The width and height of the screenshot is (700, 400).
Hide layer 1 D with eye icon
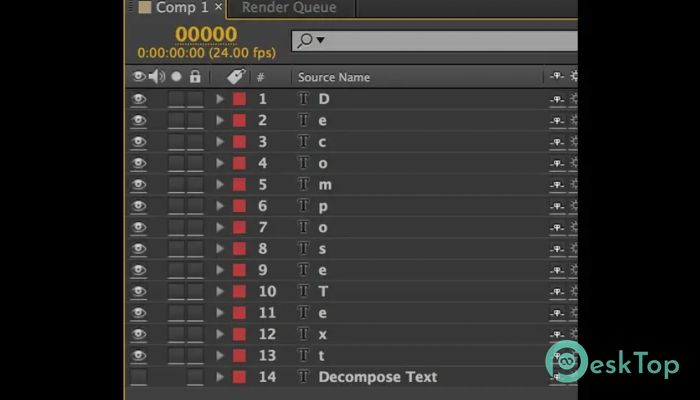138,99
